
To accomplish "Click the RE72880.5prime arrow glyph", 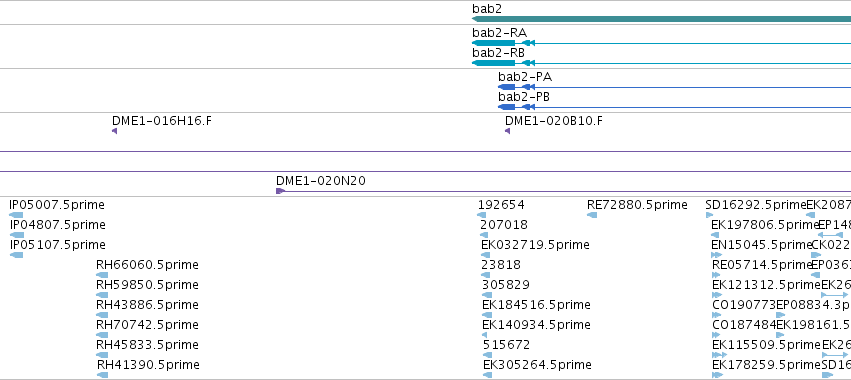I will [592, 215].
